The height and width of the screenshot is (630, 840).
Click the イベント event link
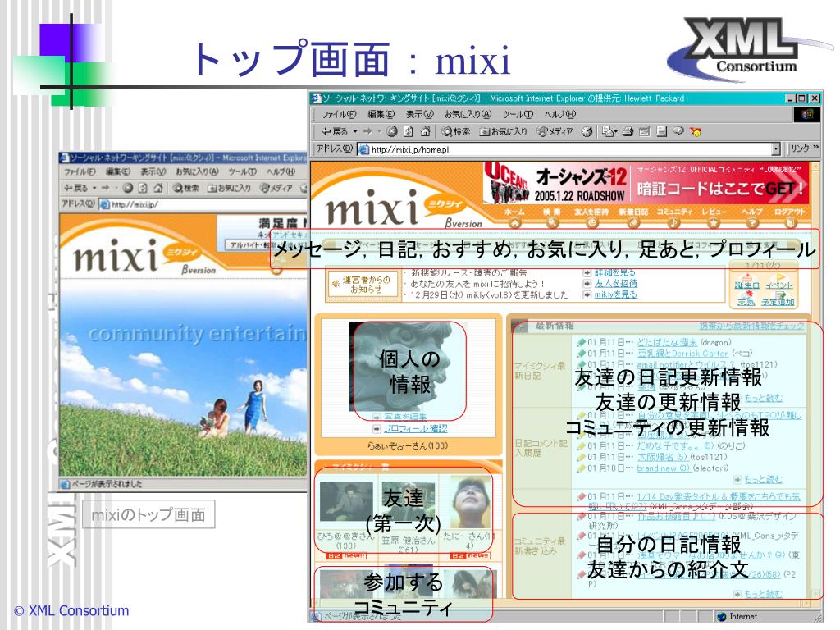coord(779,285)
